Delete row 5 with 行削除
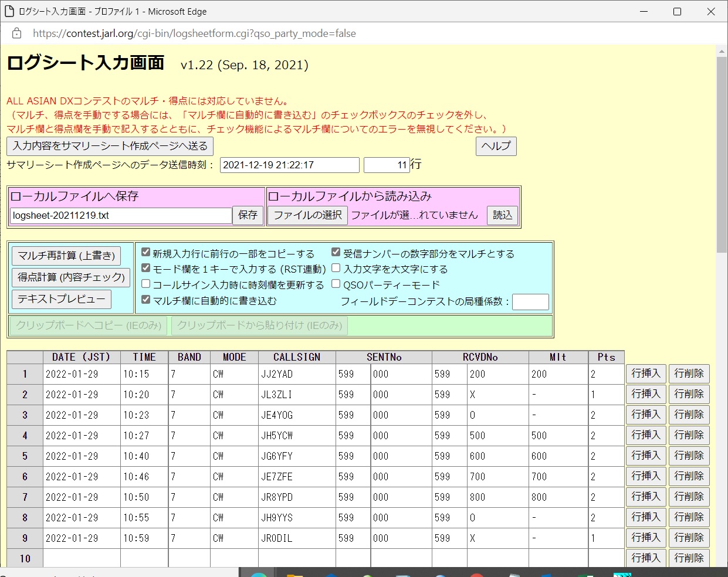This screenshot has height=577, width=728. point(689,456)
